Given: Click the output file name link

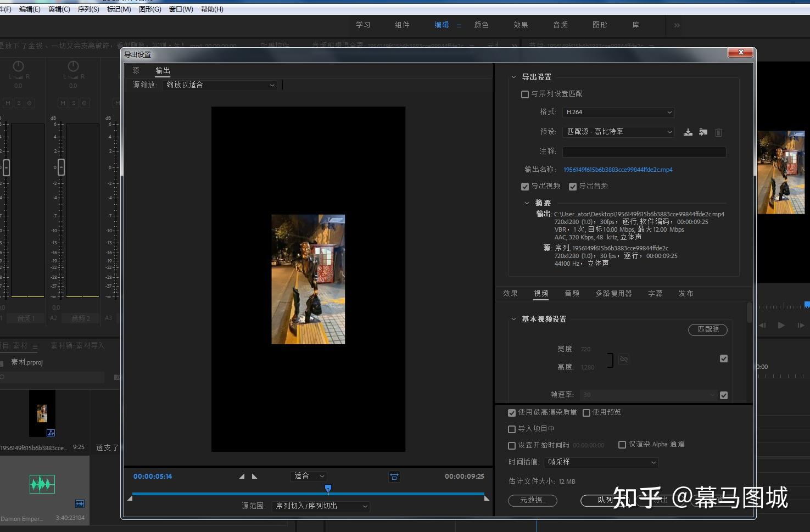Looking at the screenshot, I should point(618,170).
